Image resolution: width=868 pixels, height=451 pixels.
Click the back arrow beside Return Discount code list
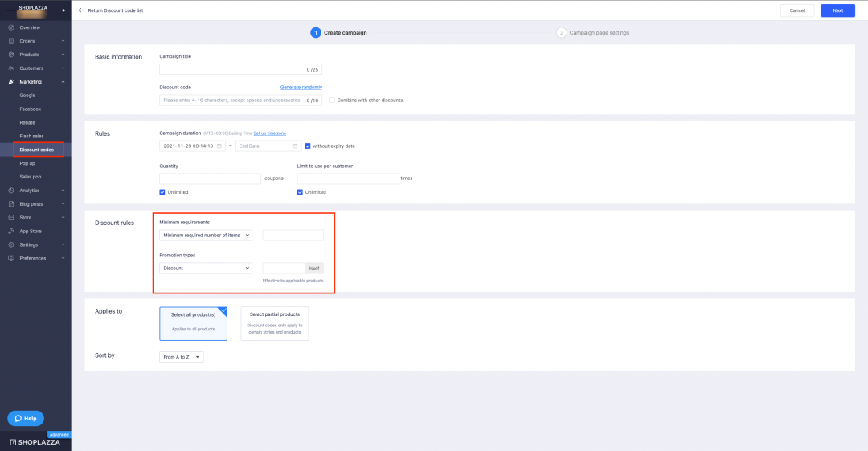tap(81, 10)
